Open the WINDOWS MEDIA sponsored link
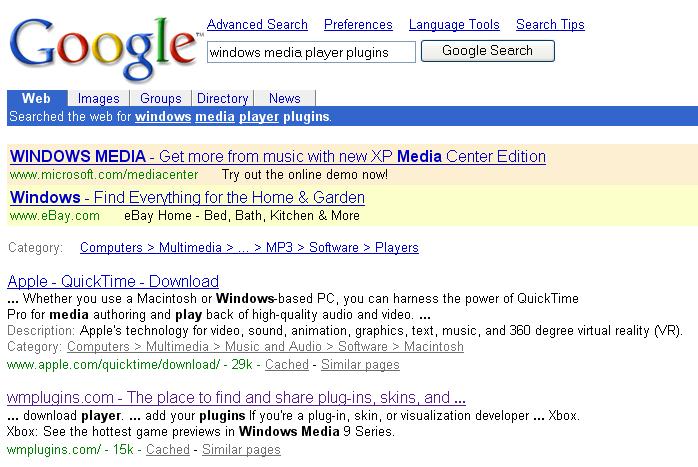This screenshot has height=467, width=698. coord(278,156)
